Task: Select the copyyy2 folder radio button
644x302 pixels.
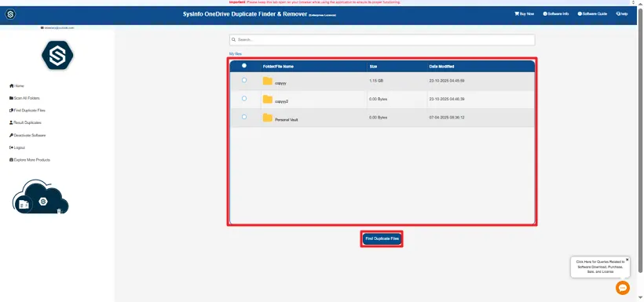Action: click(244, 99)
